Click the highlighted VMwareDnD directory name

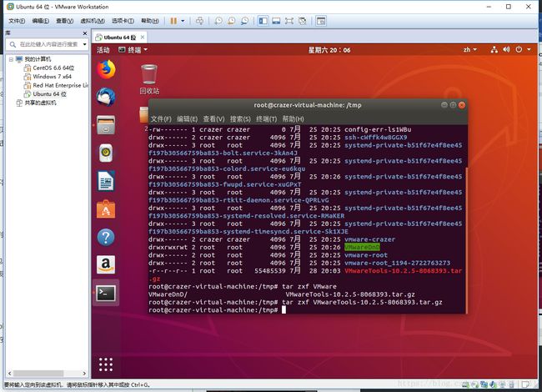click(362, 247)
